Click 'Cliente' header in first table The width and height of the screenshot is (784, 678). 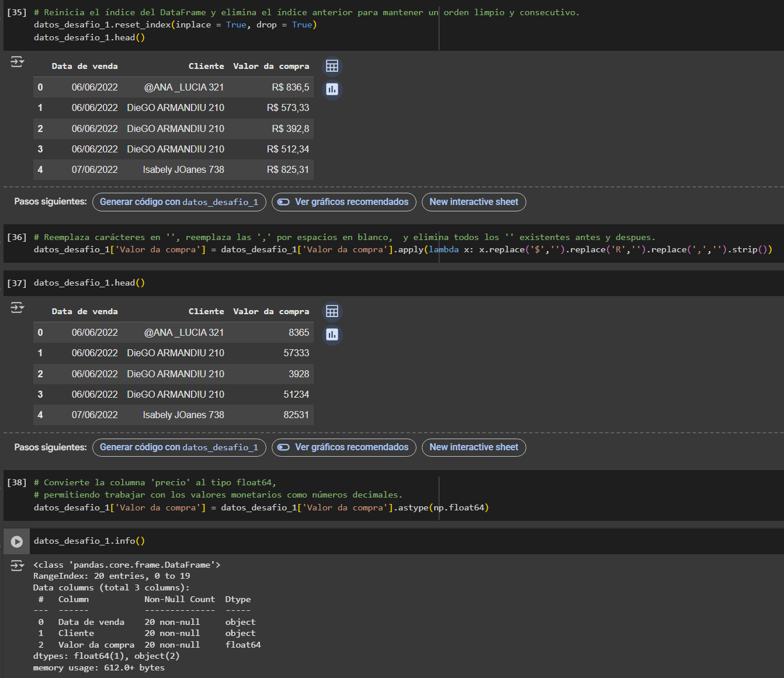(x=206, y=67)
